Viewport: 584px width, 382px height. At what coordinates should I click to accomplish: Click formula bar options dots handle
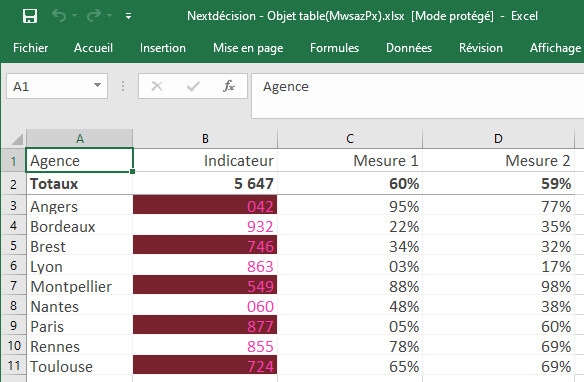[x=123, y=86]
